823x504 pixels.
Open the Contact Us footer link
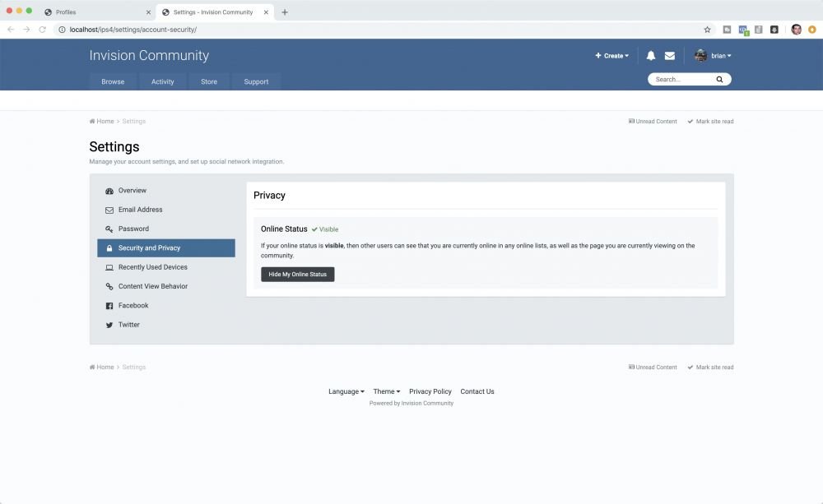click(477, 391)
